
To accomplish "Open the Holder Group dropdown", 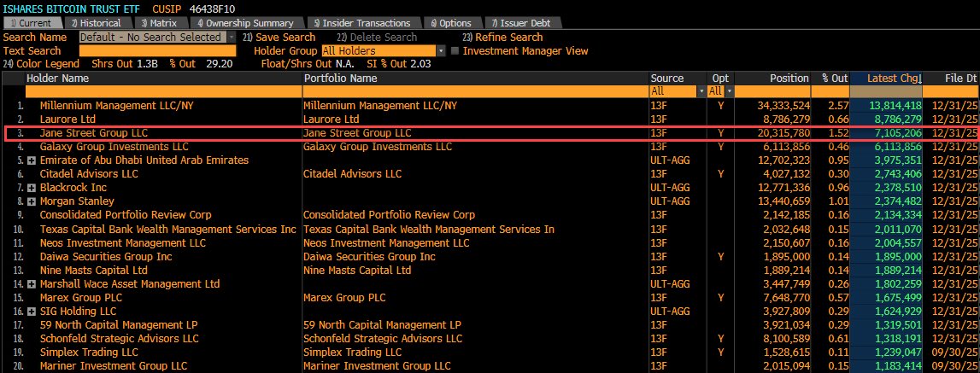I will [x=441, y=51].
